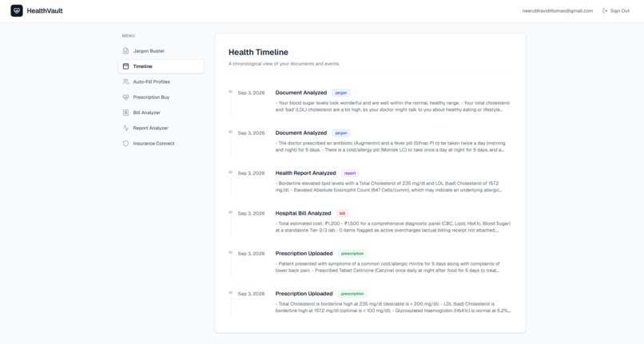
Task: Go to Auto-Fill Profiles
Action: [161, 81]
